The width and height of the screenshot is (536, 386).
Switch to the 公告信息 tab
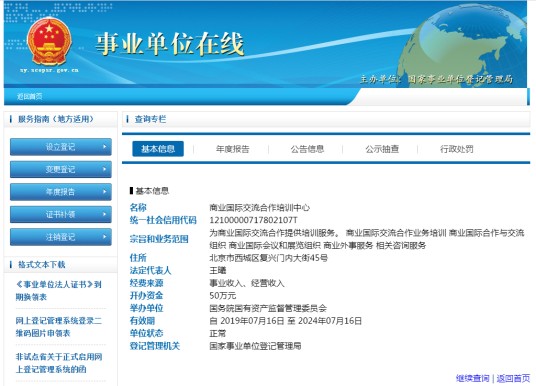(x=307, y=149)
